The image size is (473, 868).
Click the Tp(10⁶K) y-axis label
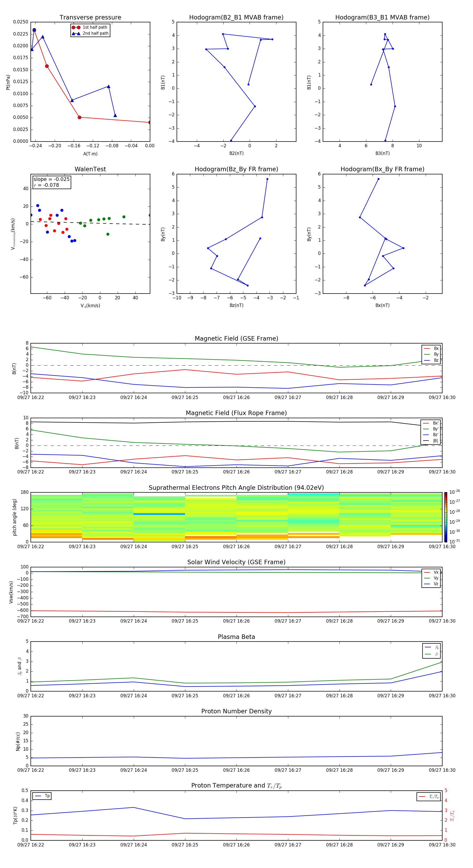(15, 815)
